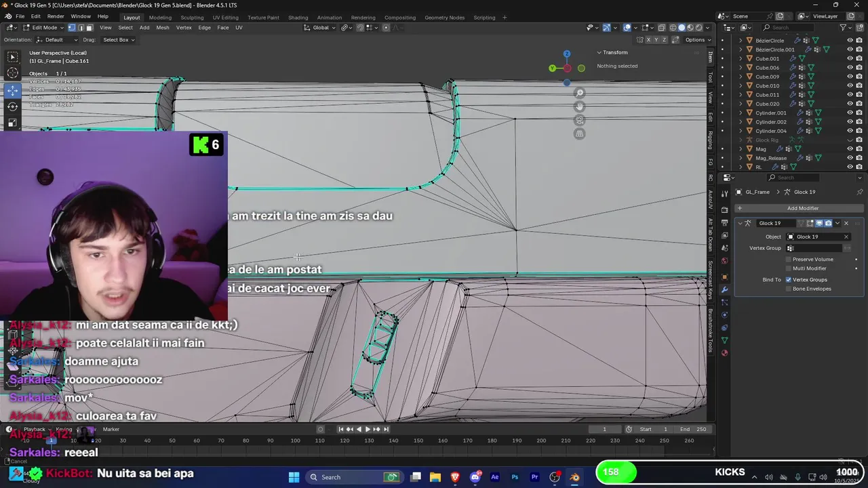Jump to timeline end frame
The image size is (868, 488).
tap(387, 429)
